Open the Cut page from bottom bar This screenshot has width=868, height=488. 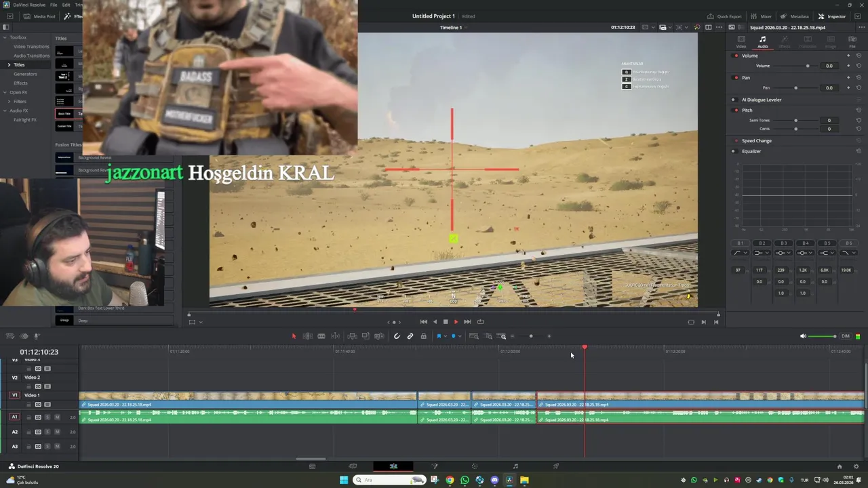pos(353,466)
